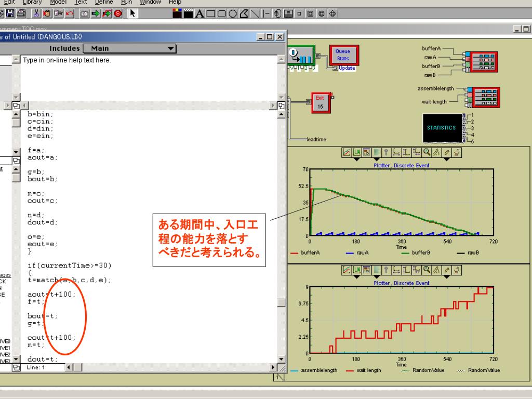Click the Print icon in the toolbar
Viewport: 532px width, 399px height.
(x=21, y=14)
